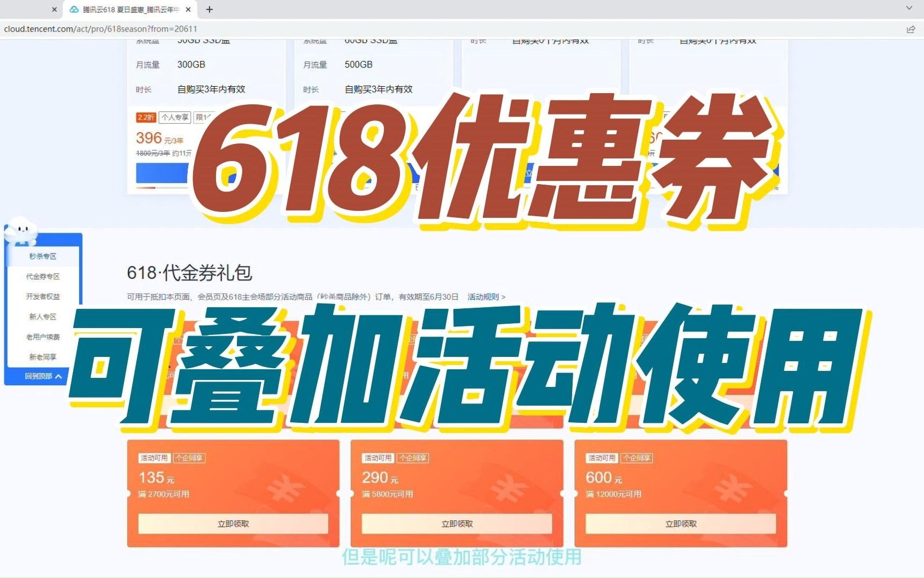The width and height of the screenshot is (924, 578).
Task: Claim the 290元 voucher with 立即领取
Action: [x=457, y=524]
